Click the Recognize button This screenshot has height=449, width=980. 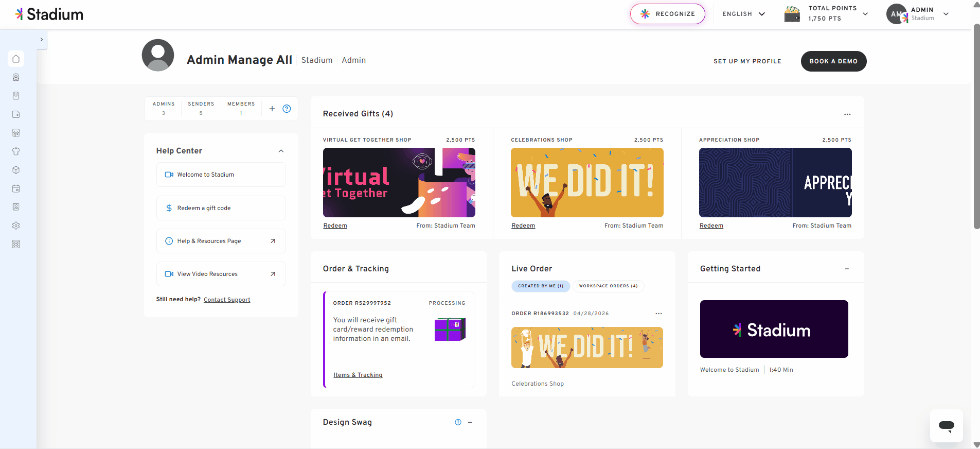click(668, 14)
